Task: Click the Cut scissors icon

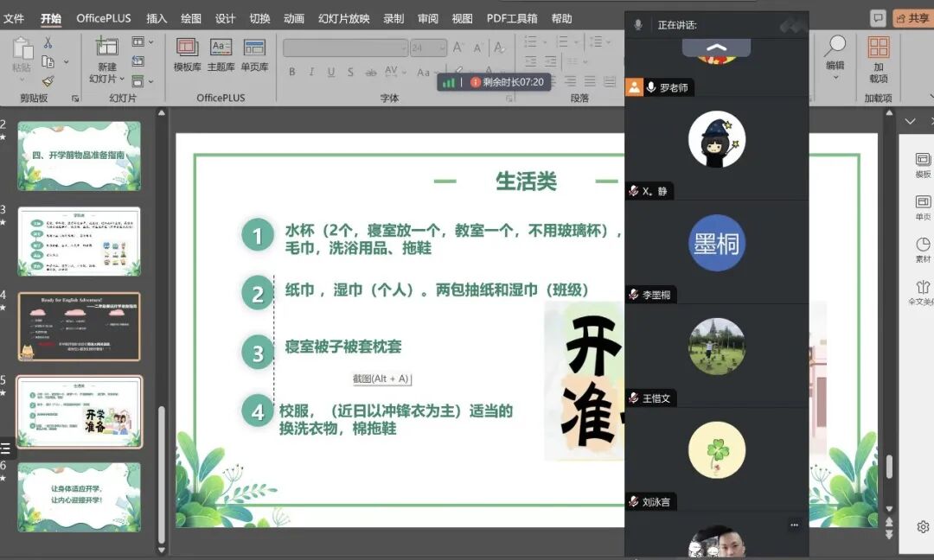Action: point(48,42)
